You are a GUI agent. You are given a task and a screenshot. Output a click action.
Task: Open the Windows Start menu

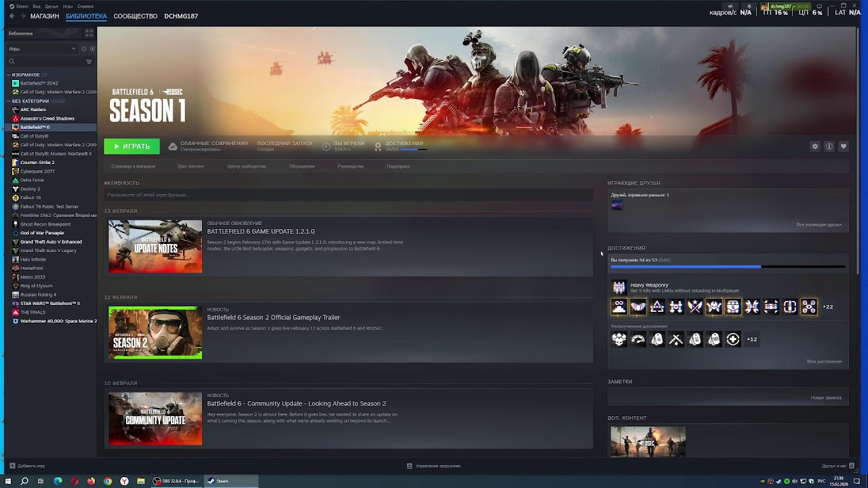click(9, 481)
